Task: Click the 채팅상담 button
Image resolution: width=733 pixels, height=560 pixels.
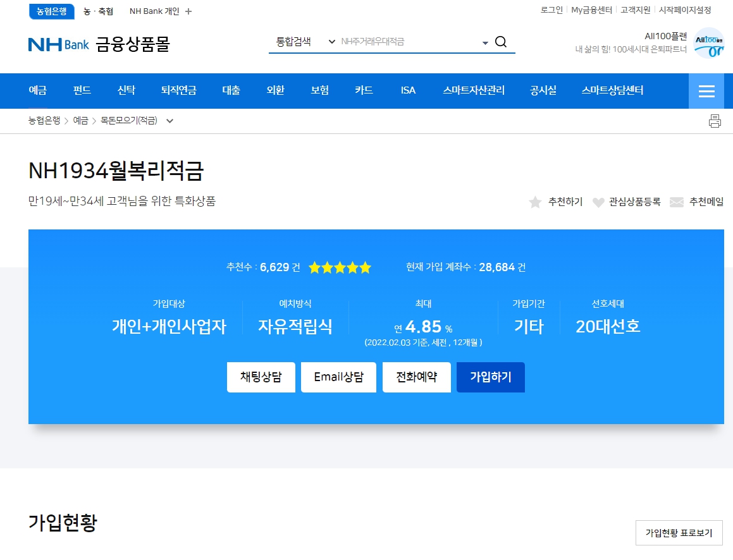Action: (x=261, y=377)
